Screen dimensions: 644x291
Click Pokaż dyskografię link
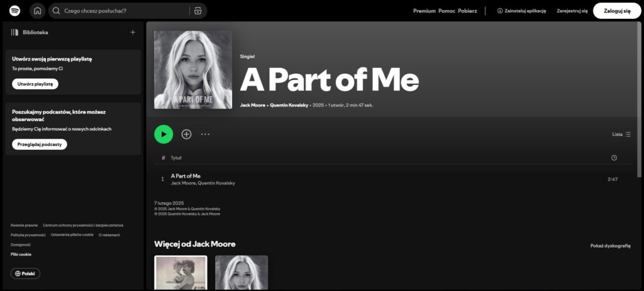pyautogui.click(x=610, y=246)
